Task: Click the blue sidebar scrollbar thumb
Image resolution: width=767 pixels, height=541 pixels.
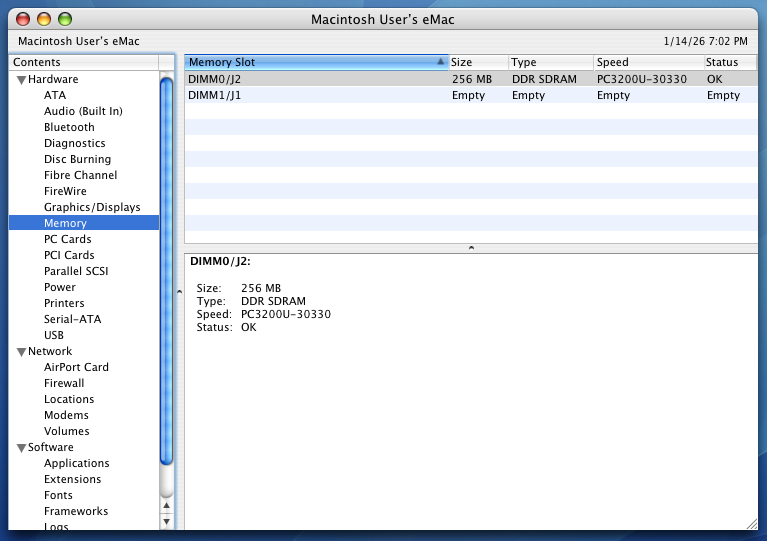Action: click(x=166, y=270)
